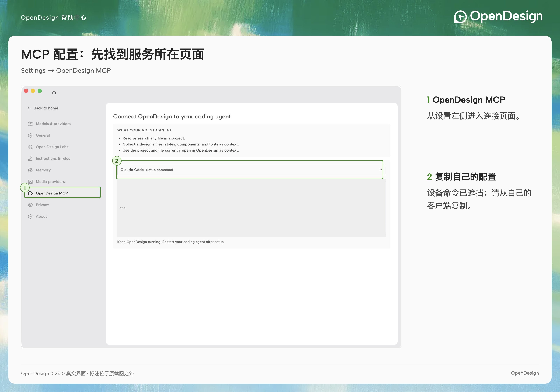Click 'WHAT YOUR AGENT CAN DO' label
This screenshot has height=392, width=560.
144,130
